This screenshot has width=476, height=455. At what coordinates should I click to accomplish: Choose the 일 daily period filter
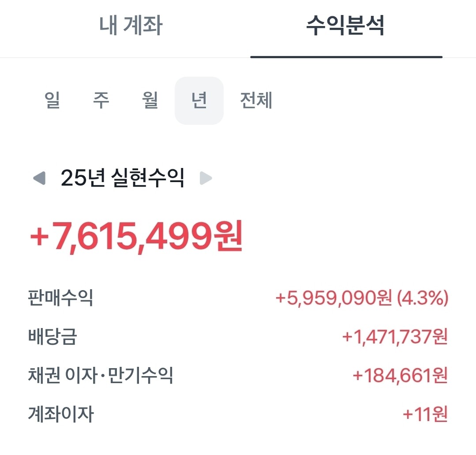pos(52,100)
